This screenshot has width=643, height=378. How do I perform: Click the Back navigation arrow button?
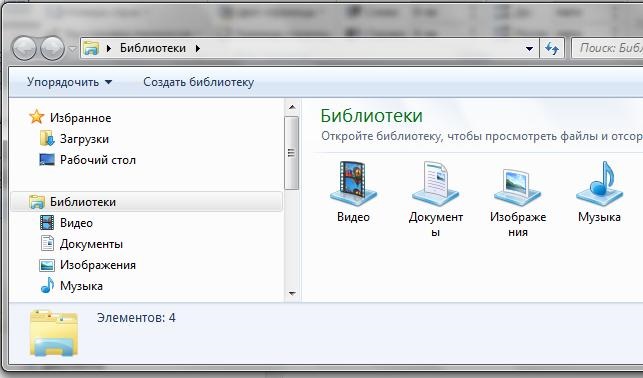[x=24, y=48]
